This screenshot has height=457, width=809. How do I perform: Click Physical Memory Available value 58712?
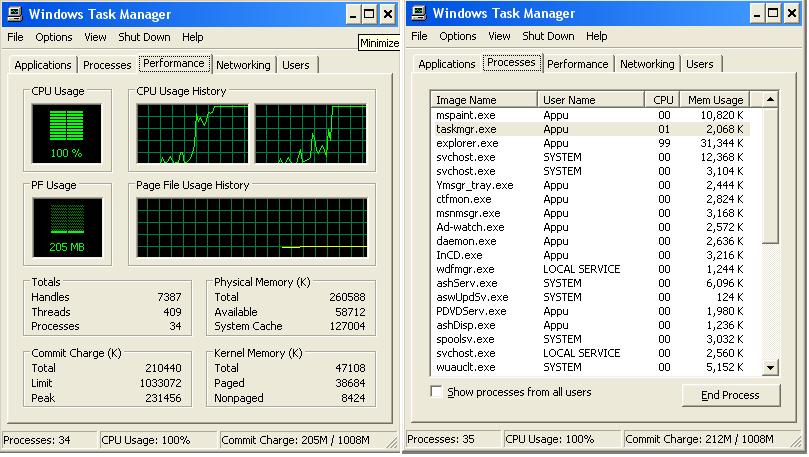pyautogui.click(x=349, y=312)
